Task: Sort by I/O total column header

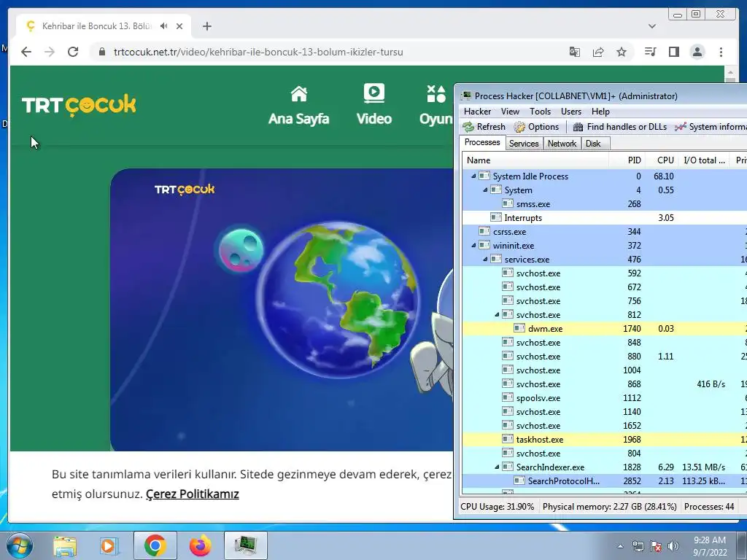Action: 705,160
